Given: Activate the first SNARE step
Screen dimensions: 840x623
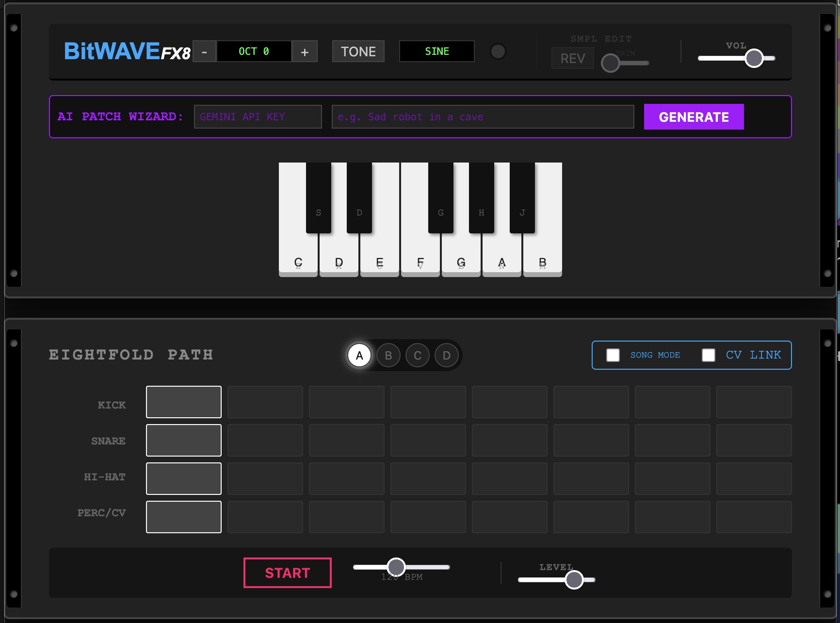Looking at the screenshot, I should click(183, 440).
